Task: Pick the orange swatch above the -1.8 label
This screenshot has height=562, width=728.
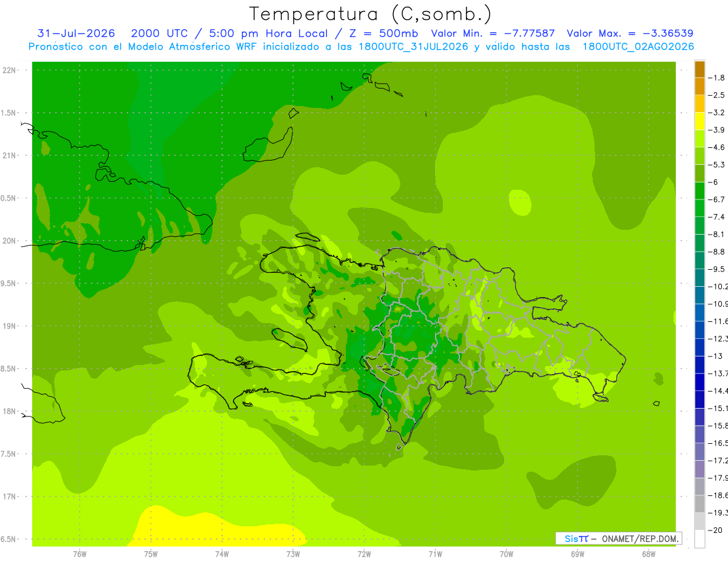Action: [699, 69]
